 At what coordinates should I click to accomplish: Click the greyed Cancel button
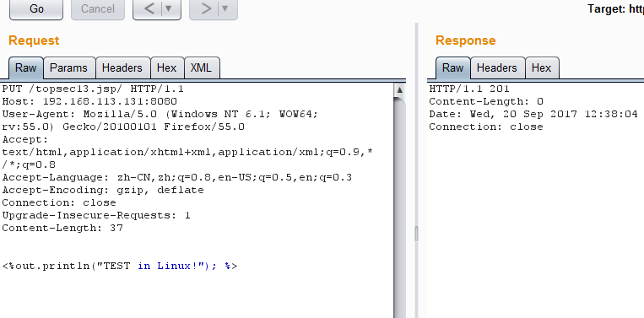coord(98,9)
